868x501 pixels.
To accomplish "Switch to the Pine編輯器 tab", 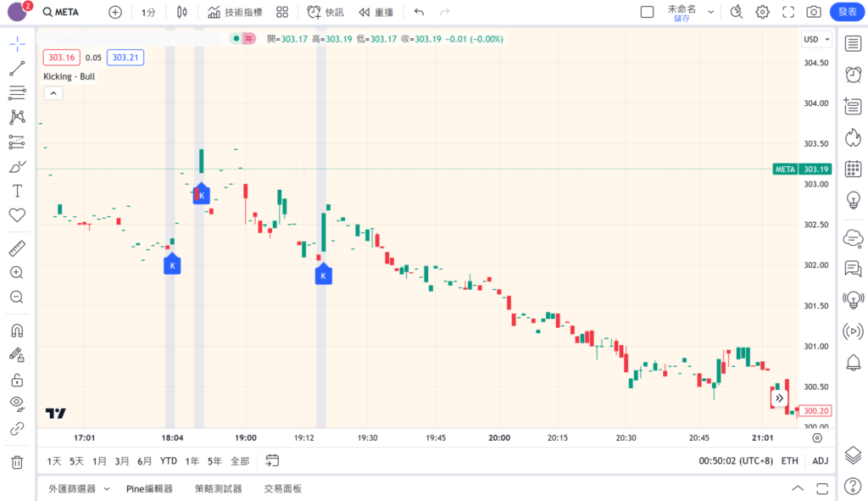I will pyautogui.click(x=149, y=488).
